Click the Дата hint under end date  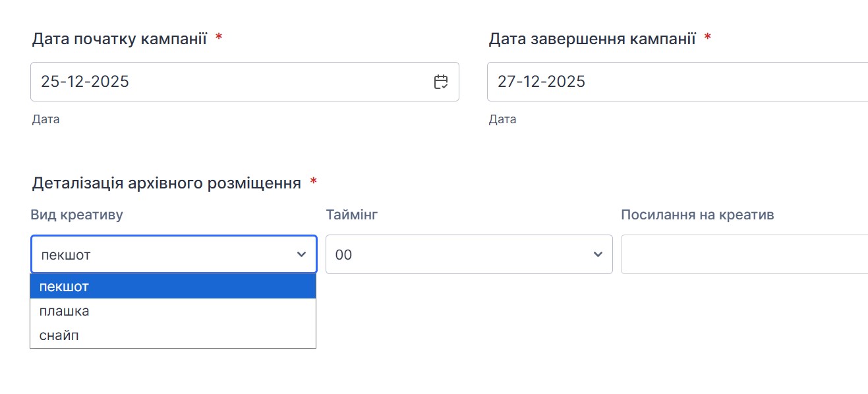coord(502,120)
